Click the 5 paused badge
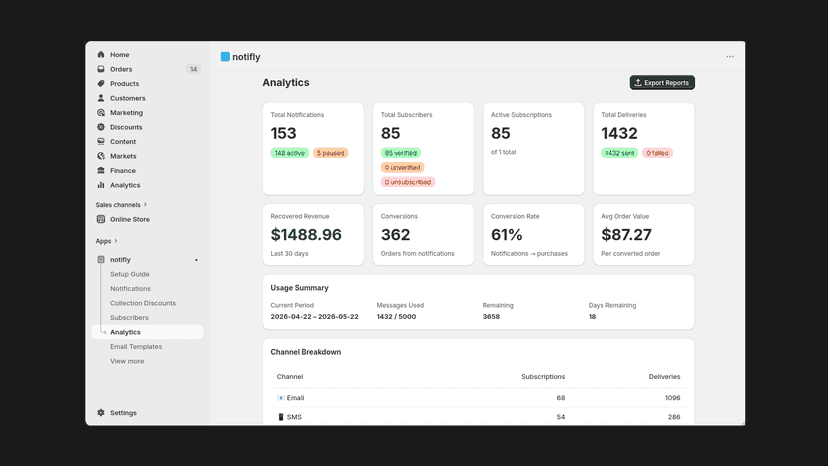Screen dimensions: 828x466 [331, 153]
